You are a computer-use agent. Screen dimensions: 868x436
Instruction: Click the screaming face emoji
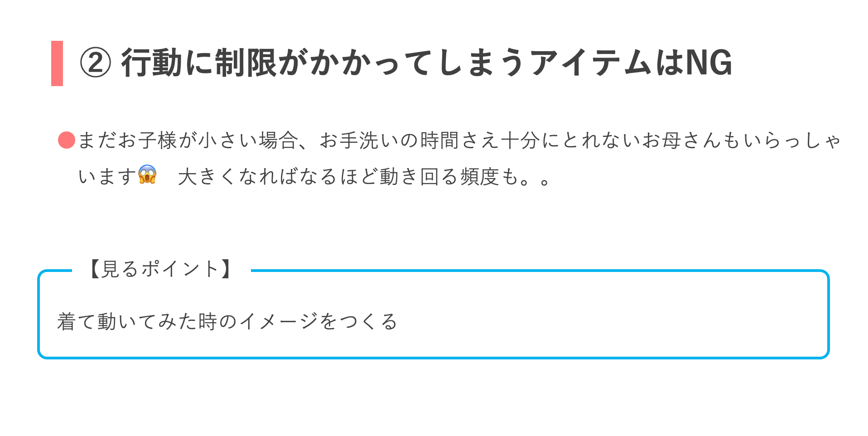(147, 175)
